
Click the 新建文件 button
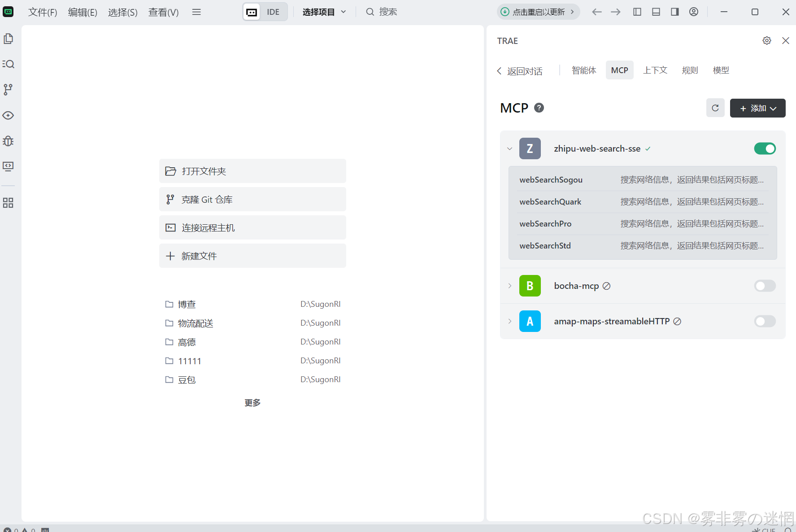pos(252,256)
